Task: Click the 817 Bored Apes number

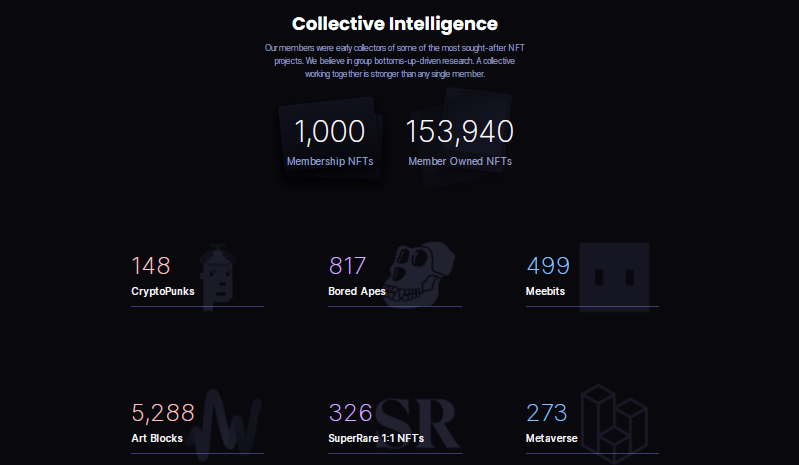Action: (x=348, y=266)
